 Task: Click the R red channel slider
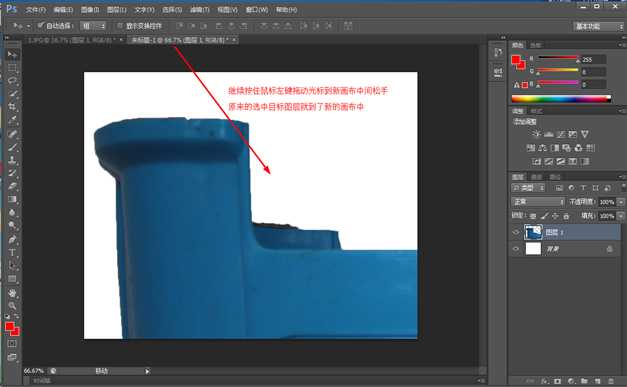coord(558,59)
